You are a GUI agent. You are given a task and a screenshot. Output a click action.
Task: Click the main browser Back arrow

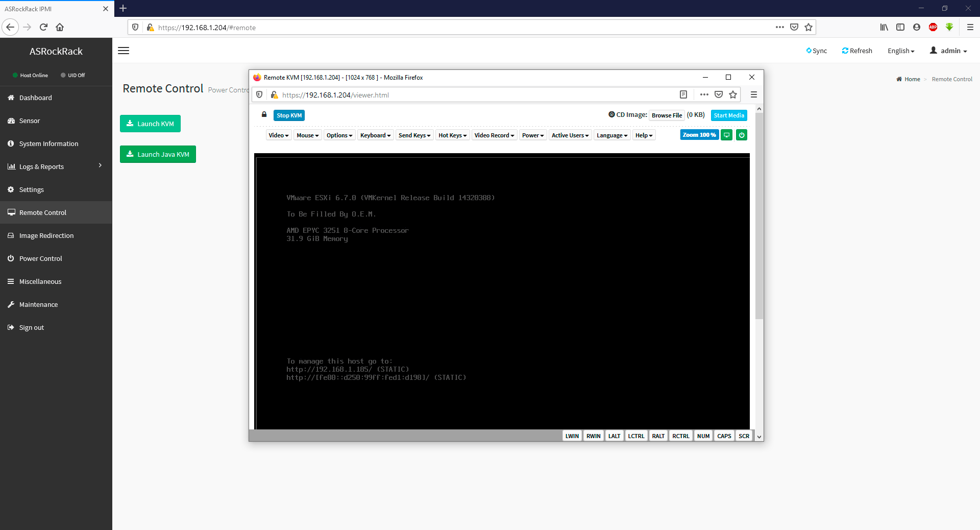(x=10, y=27)
